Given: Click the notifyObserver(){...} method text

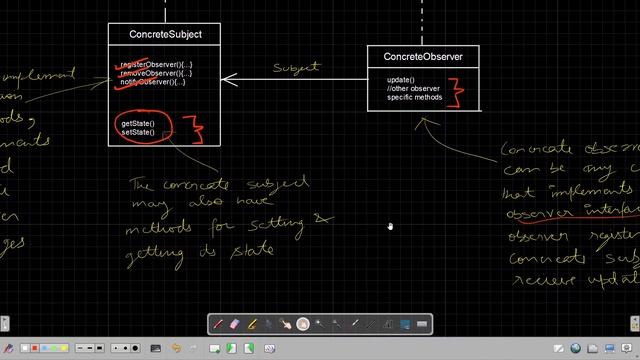Looking at the screenshot, I should click(x=153, y=82).
